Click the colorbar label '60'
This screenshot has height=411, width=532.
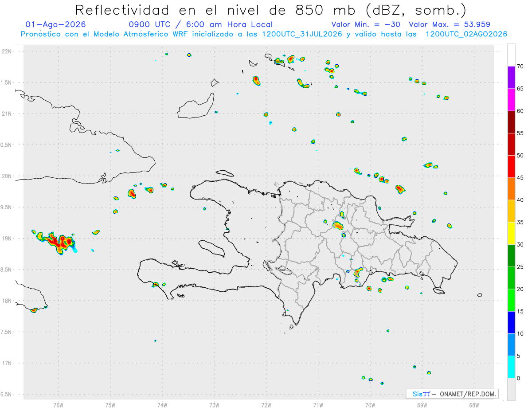(520, 111)
